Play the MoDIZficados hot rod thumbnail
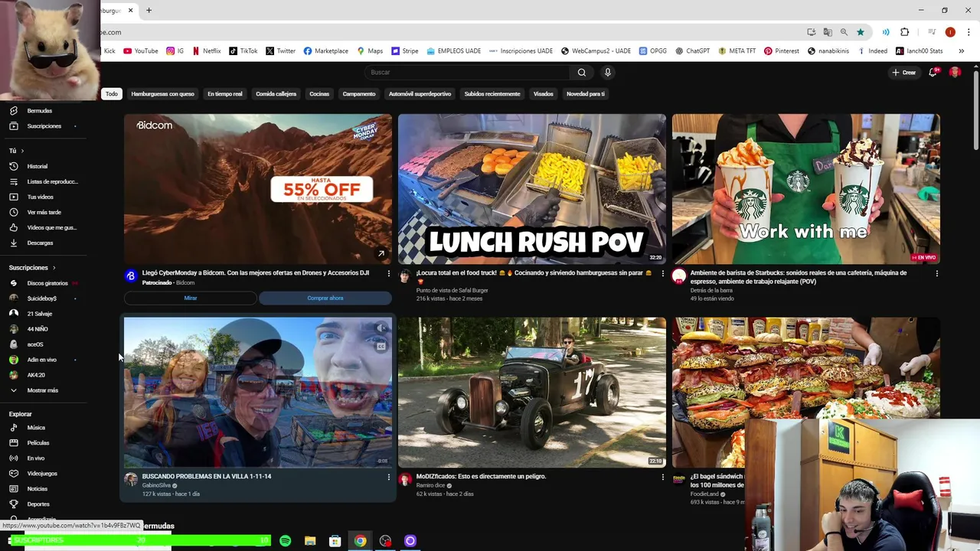 coord(531,392)
